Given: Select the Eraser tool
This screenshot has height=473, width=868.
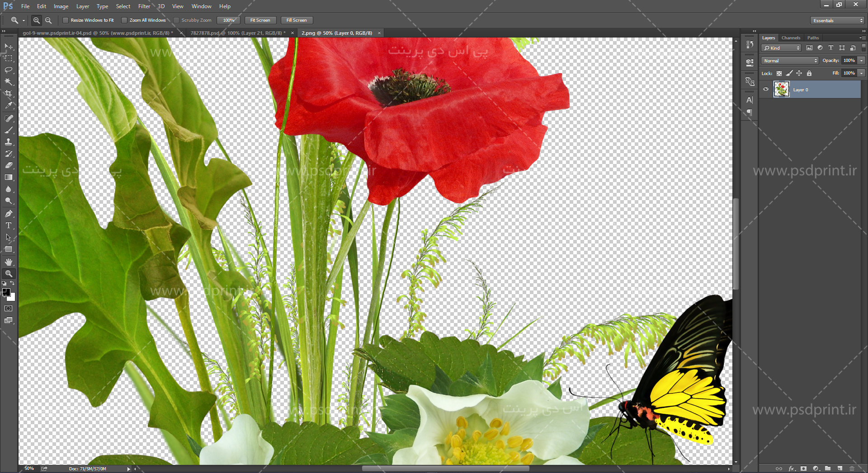Looking at the screenshot, I should pos(9,165).
